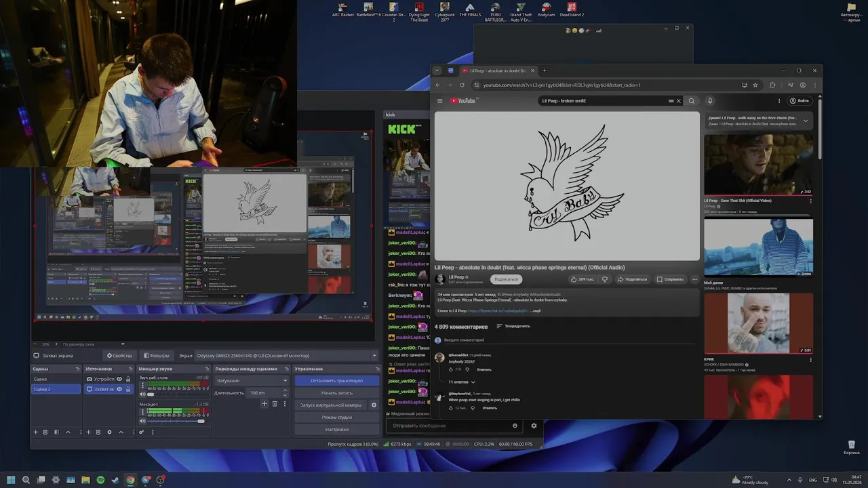Open virtual camera settings gear

pyautogui.click(x=374, y=405)
